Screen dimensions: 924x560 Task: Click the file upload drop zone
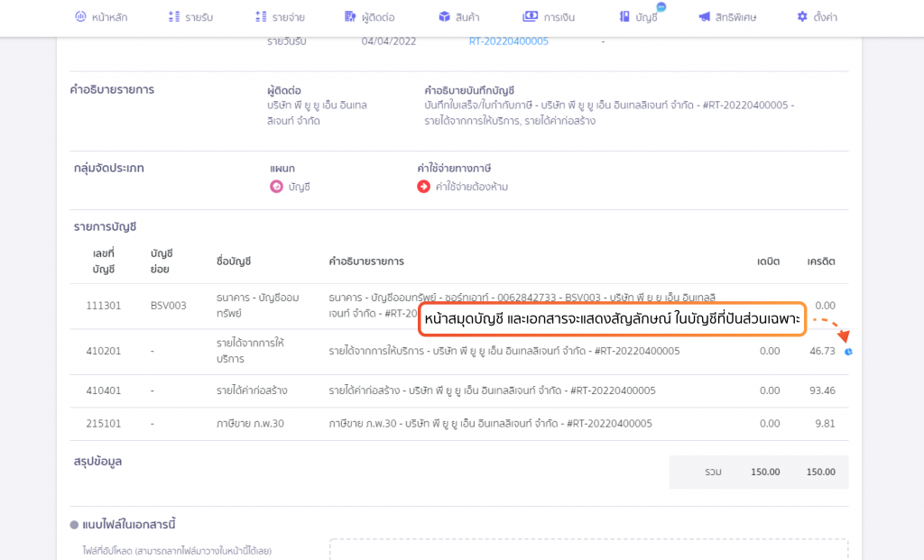(x=588, y=549)
